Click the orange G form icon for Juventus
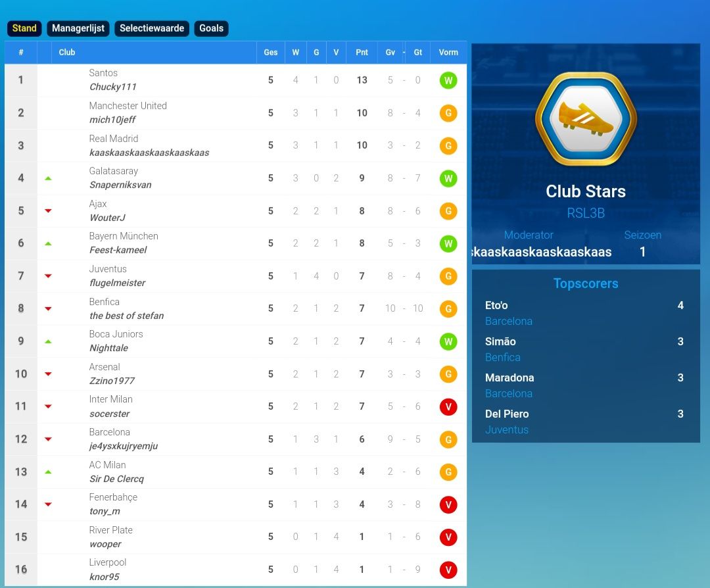 pos(448,276)
